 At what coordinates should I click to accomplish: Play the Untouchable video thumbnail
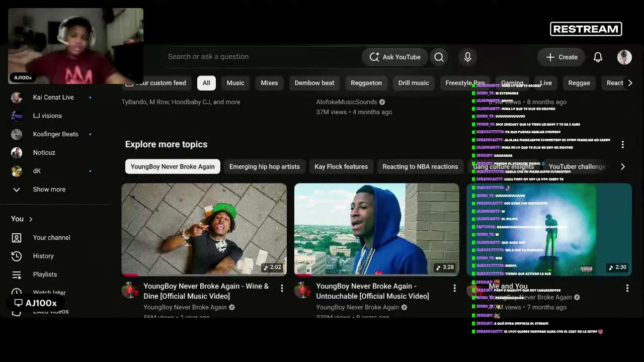pyautogui.click(x=377, y=230)
